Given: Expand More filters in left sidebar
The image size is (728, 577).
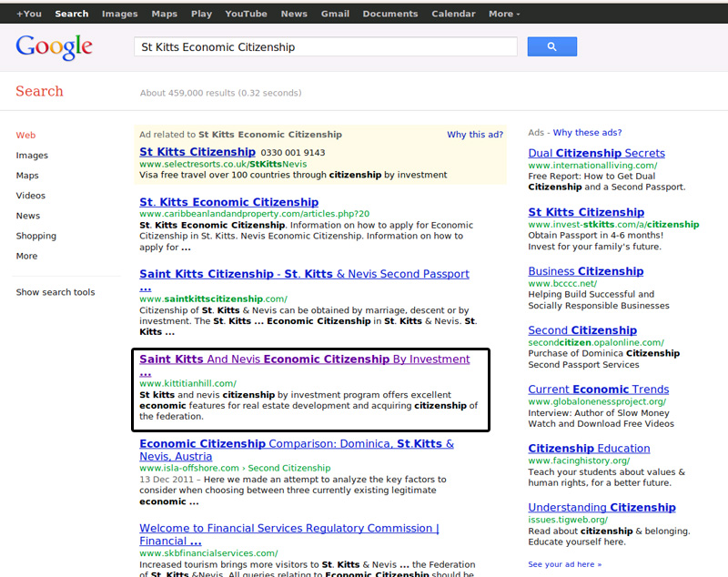Looking at the screenshot, I should [26, 256].
